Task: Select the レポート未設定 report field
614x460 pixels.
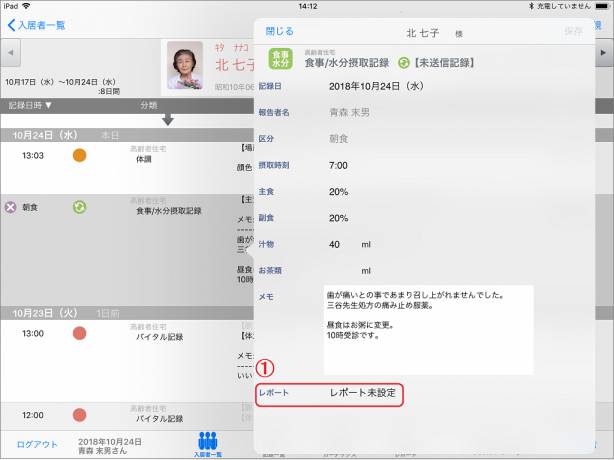Action: [363, 394]
